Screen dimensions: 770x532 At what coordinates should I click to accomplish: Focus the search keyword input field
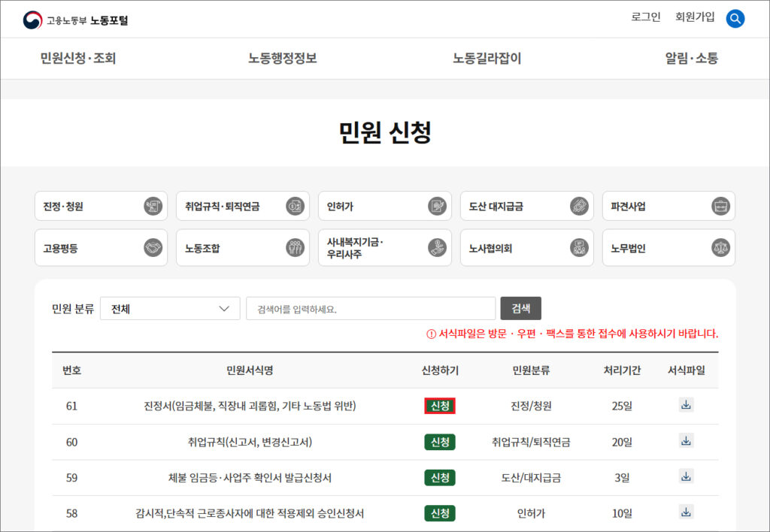pos(370,309)
